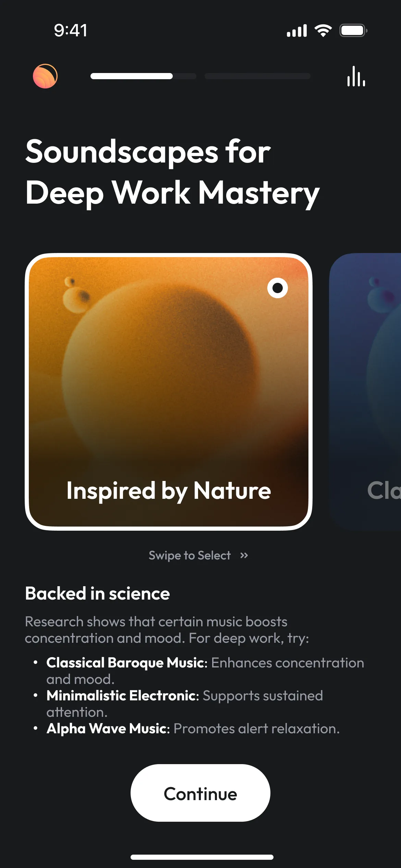Tap the Classical Baroque Music bullet
This screenshot has width=401, height=868.
click(x=205, y=671)
